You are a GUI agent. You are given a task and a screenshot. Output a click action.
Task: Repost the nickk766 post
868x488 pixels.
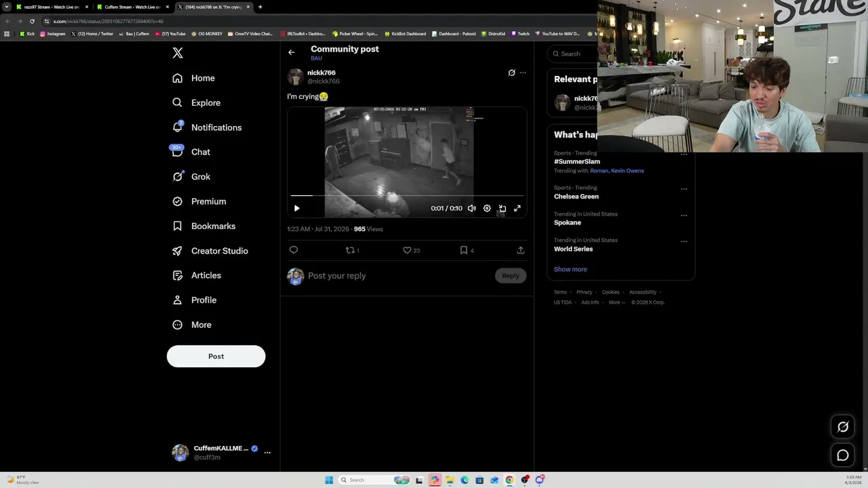352,250
